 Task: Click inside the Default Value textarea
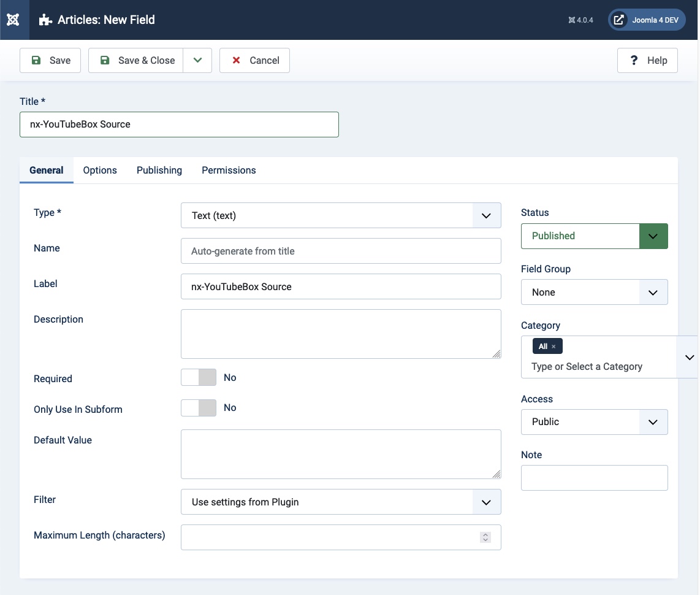[341, 455]
